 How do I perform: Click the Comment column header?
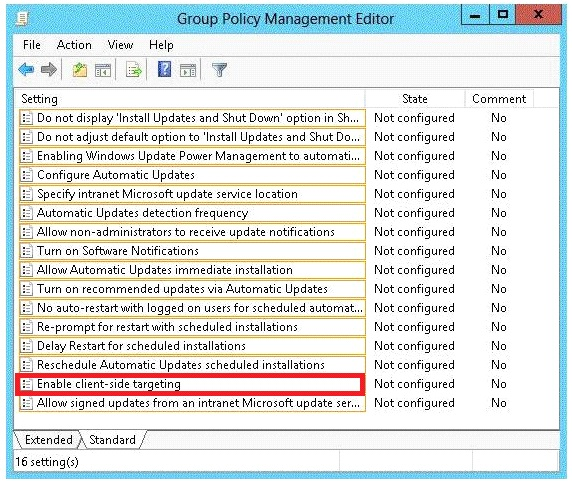tap(499, 99)
